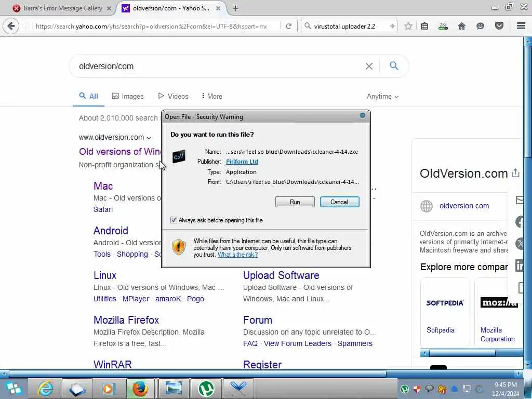Screen dimensions: 532x399
Task: Switch to Images results tab
Action: coord(128,96)
